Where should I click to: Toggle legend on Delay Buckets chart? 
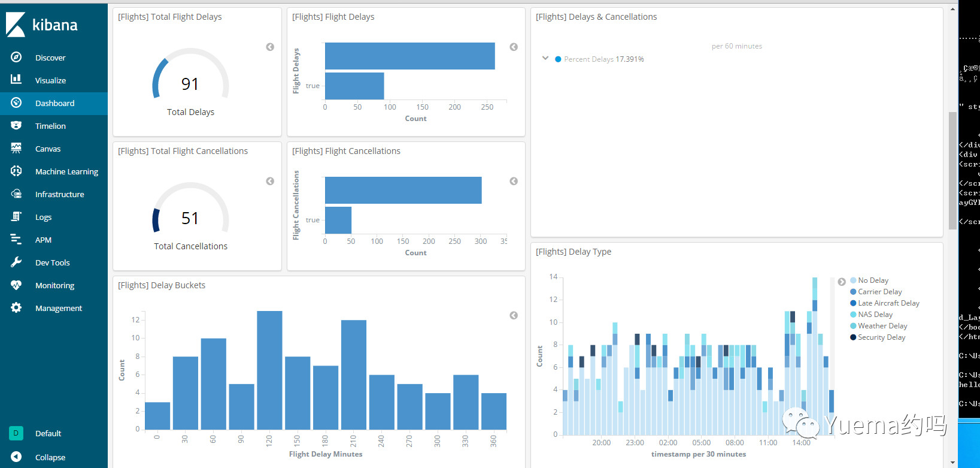tap(514, 315)
